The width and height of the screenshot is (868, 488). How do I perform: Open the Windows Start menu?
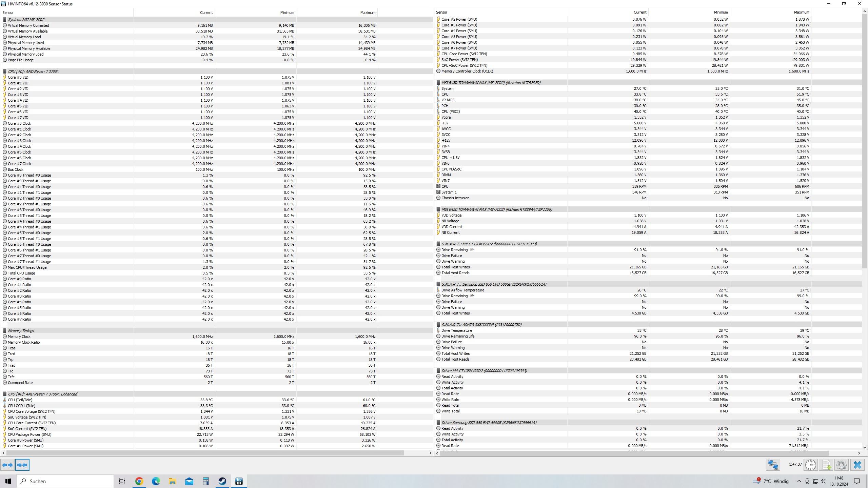point(8,481)
